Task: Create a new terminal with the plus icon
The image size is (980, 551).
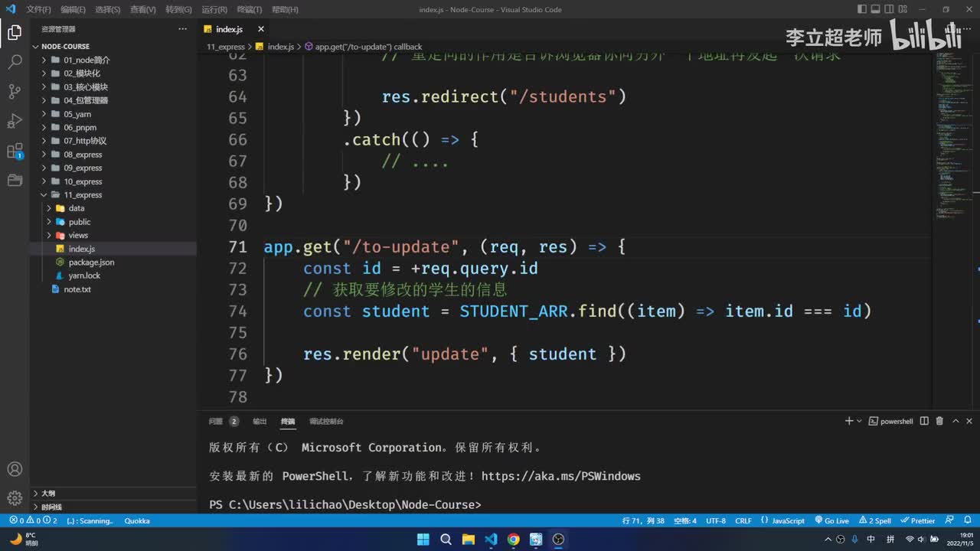Action: tap(848, 421)
